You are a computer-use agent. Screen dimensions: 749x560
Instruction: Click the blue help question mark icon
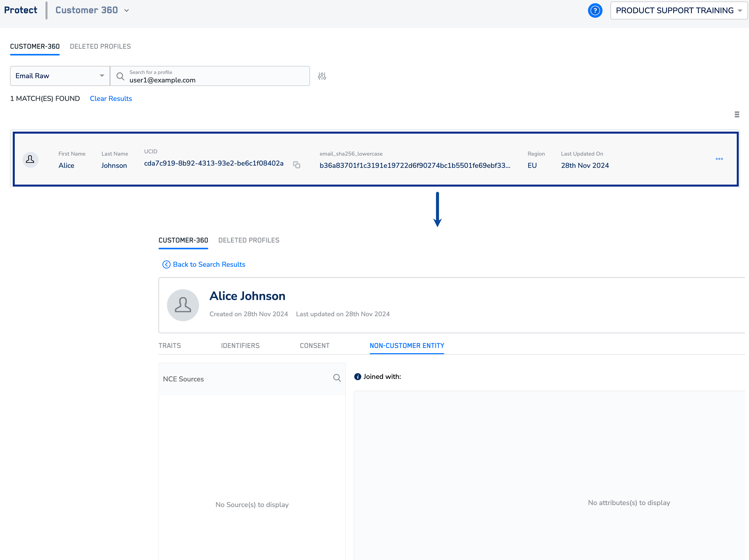pos(594,10)
